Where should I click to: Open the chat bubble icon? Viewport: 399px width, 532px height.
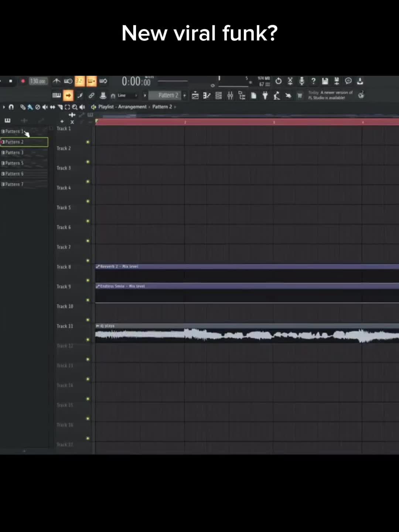[348, 81]
